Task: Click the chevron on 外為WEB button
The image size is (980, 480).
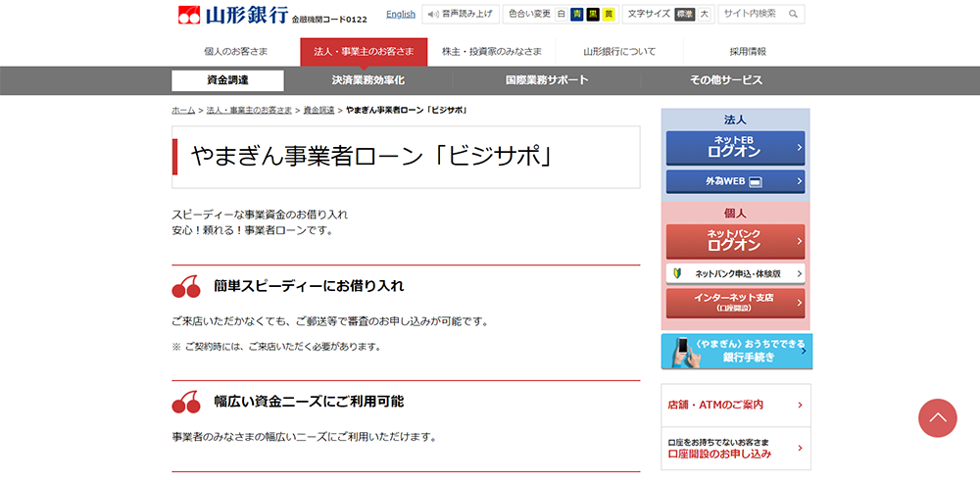Action: [x=799, y=182]
